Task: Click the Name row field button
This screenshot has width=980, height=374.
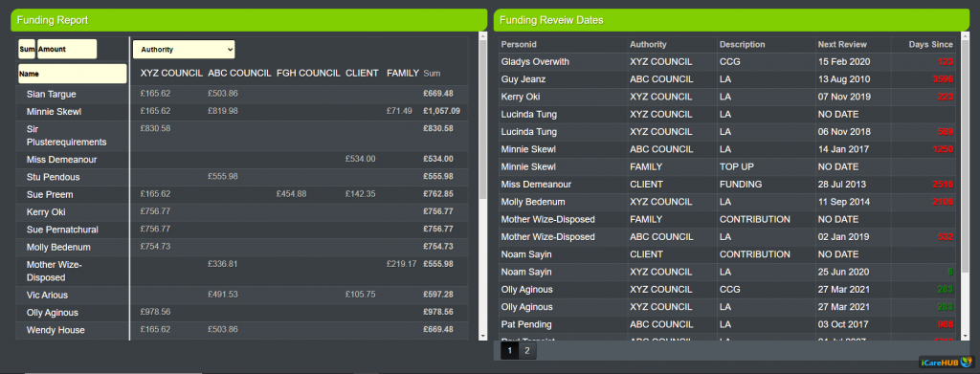Action: tap(73, 73)
